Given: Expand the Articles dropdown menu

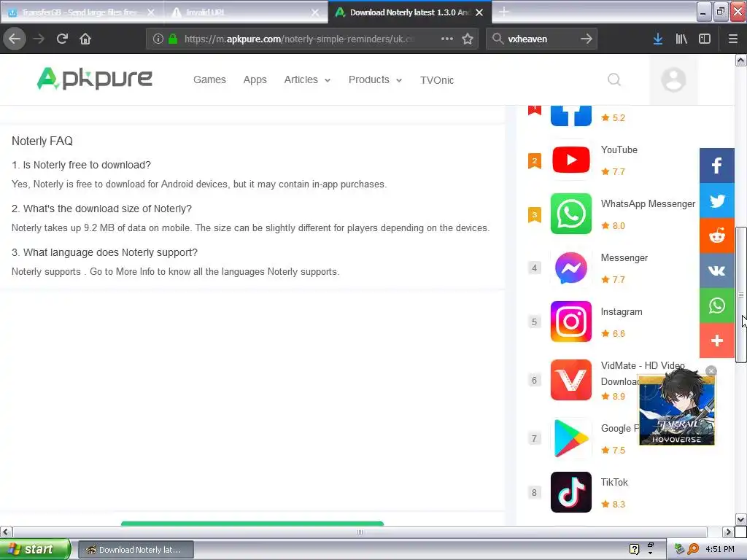Looking at the screenshot, I should 307,79.
